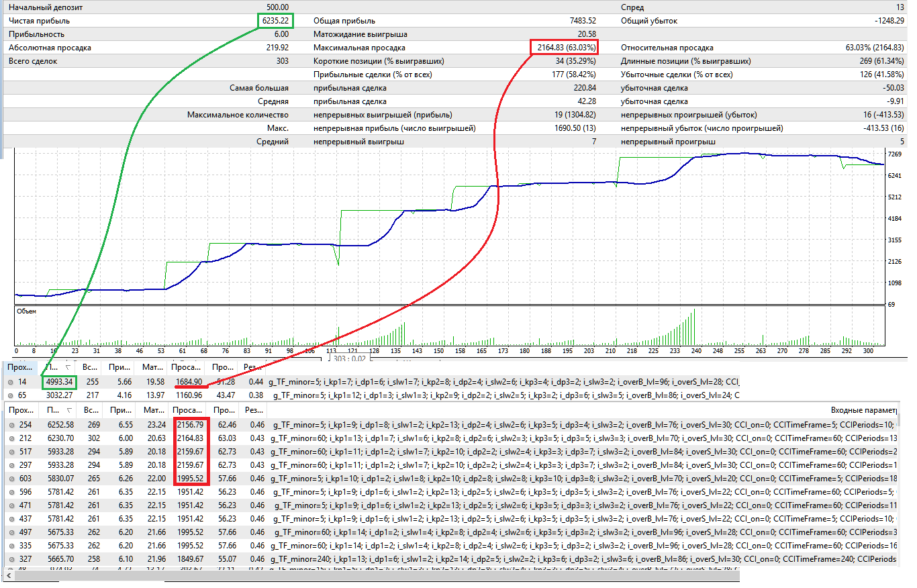The width and height of the screenshot is (917, 588).
Task: Click 'Абсолютная просадка' value 219.92
Action: (277, 48)
